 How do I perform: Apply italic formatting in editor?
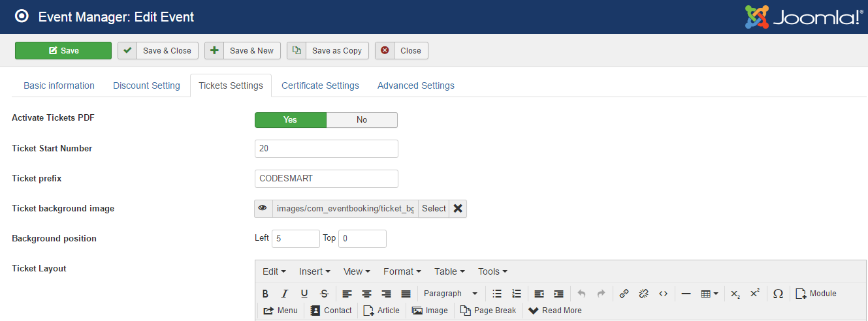tap(285, 294)
